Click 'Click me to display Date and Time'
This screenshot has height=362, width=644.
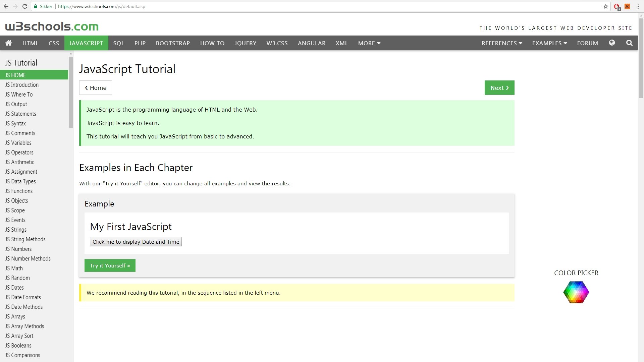pos(136,242)
